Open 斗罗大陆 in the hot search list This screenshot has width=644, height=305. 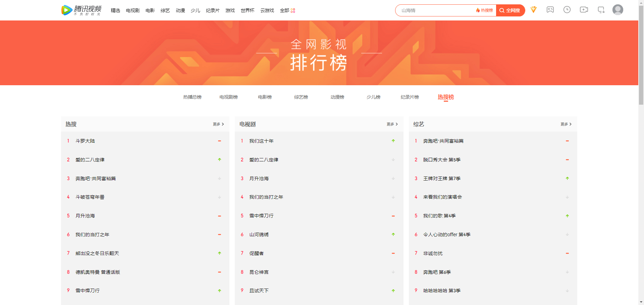click(x=85, y=141)
